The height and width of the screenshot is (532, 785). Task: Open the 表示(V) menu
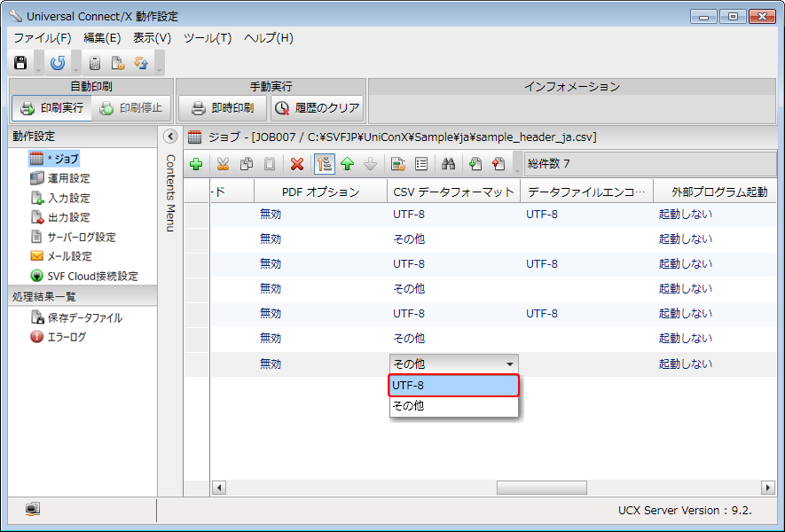pyautogui.click(x=153, y=38)
